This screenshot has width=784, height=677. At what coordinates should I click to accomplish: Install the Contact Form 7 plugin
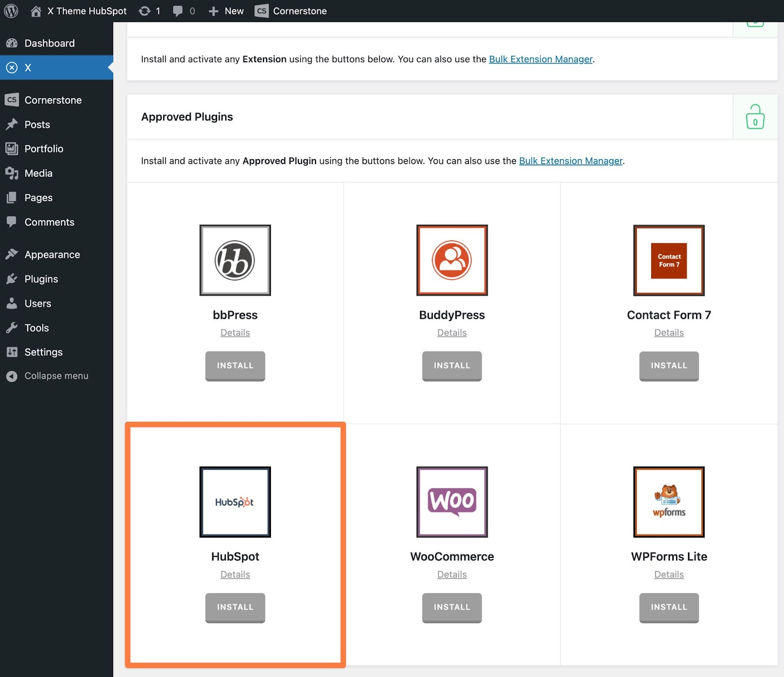[x=669, y=365]
